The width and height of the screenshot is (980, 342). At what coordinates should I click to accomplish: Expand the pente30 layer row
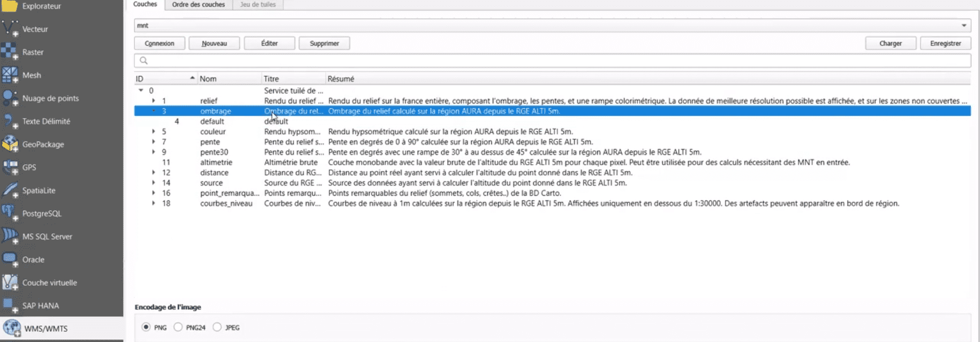(153, 152)
